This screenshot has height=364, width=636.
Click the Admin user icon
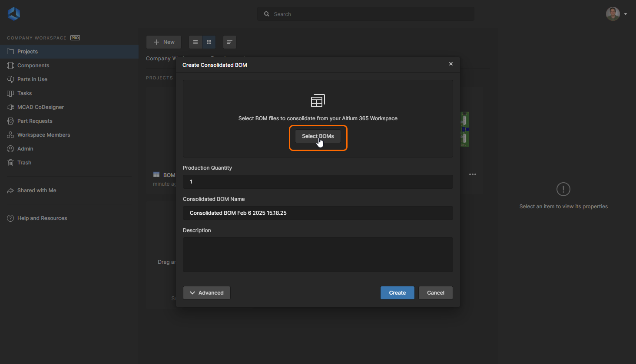point(10,149)
